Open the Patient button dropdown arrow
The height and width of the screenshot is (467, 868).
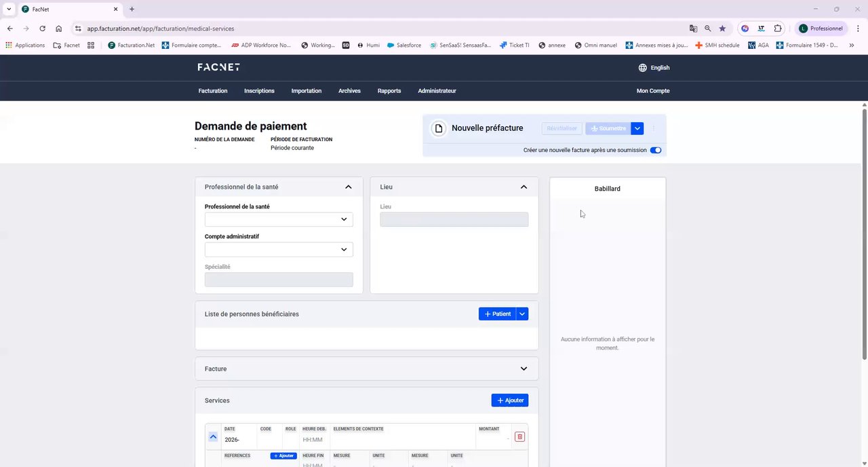(522, 314)
